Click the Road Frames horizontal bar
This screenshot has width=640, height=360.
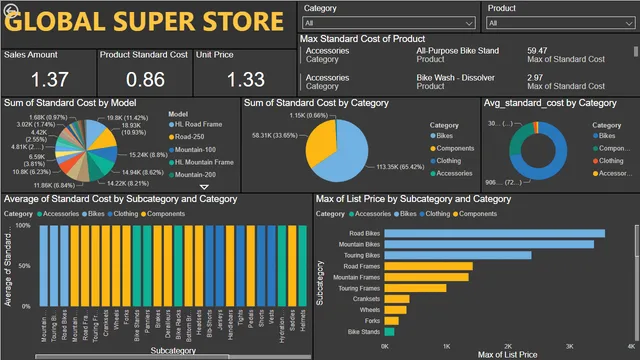[x=429, y=267]
